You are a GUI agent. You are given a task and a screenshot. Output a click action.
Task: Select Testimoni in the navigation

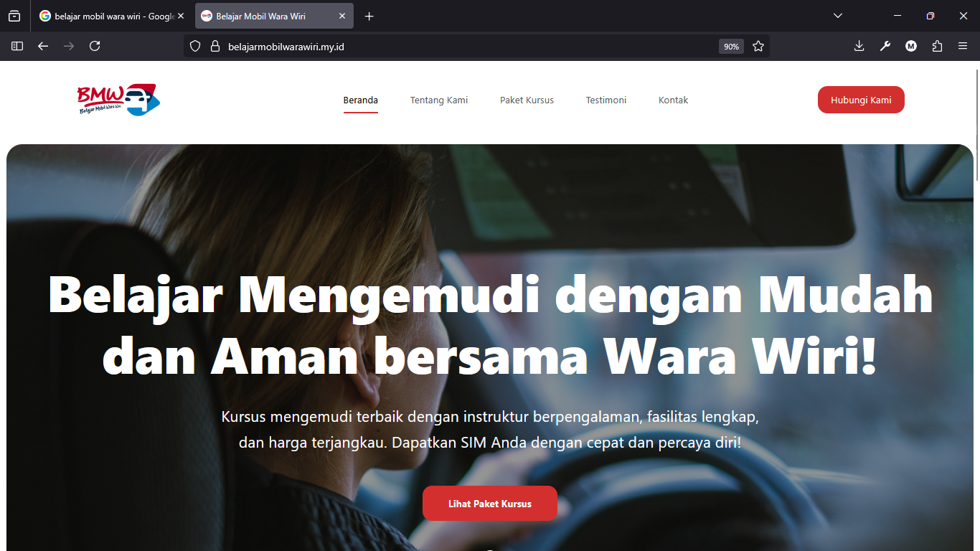click(606, 100)
